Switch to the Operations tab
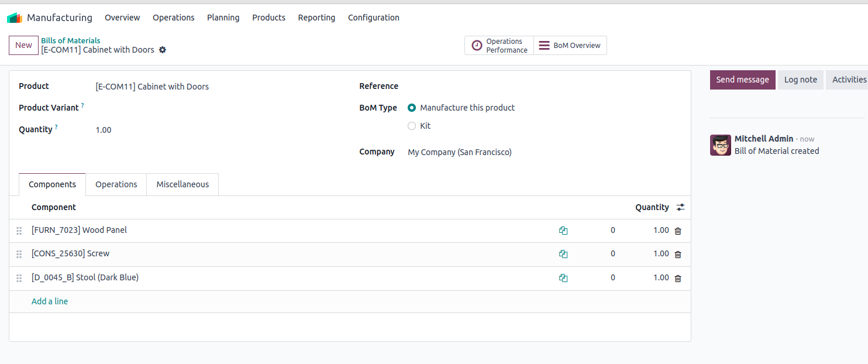This screenshot has height=364, width=868. [x=116, y=184]
